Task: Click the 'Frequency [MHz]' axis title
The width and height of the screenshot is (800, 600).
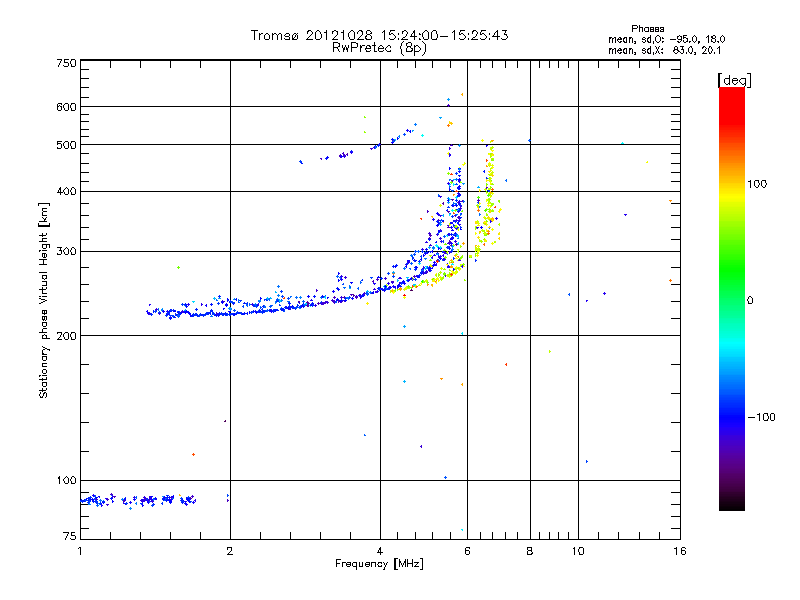Action: pos(379,564)
